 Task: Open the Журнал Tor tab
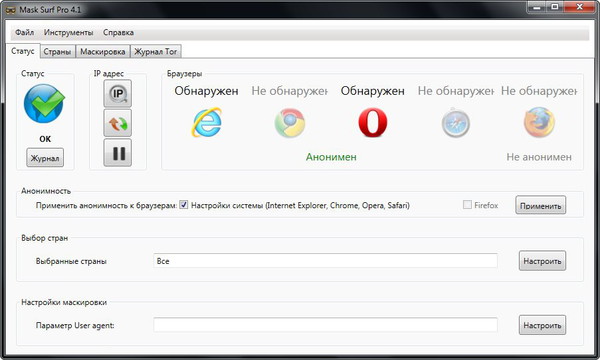155,52
